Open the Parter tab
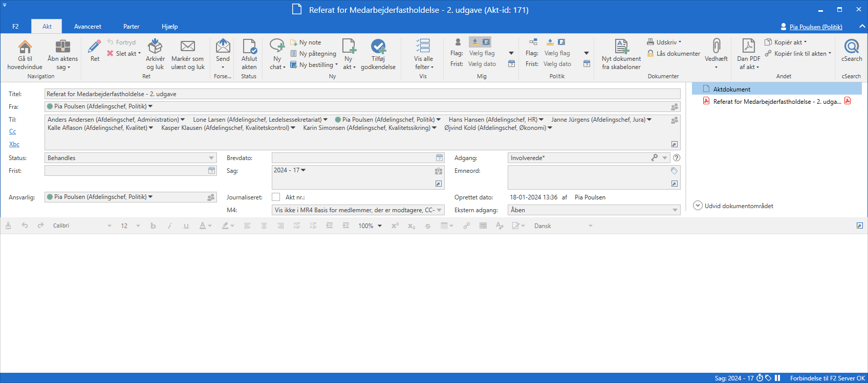The height and width of the screenshot is (383, 868). click(x=131, y=27)
